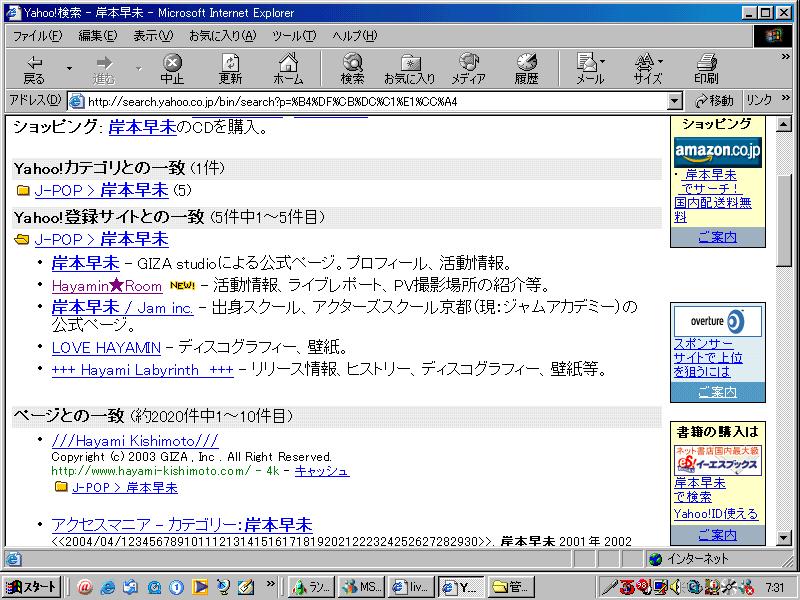Click the overture logo banner
The height and width of the screenshot is (600, 800).
(x=717, y=321)
